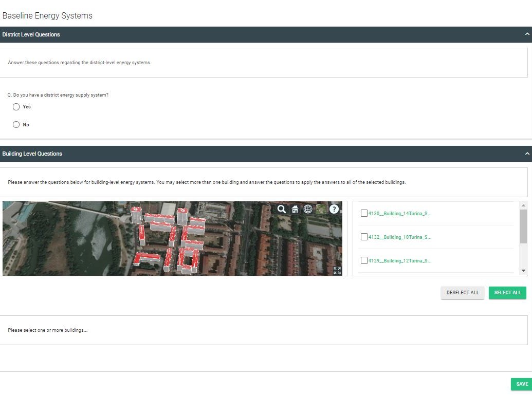
Task: Open the globe scene mode picker
Action: pyautogui.click(x=308, y=209)
